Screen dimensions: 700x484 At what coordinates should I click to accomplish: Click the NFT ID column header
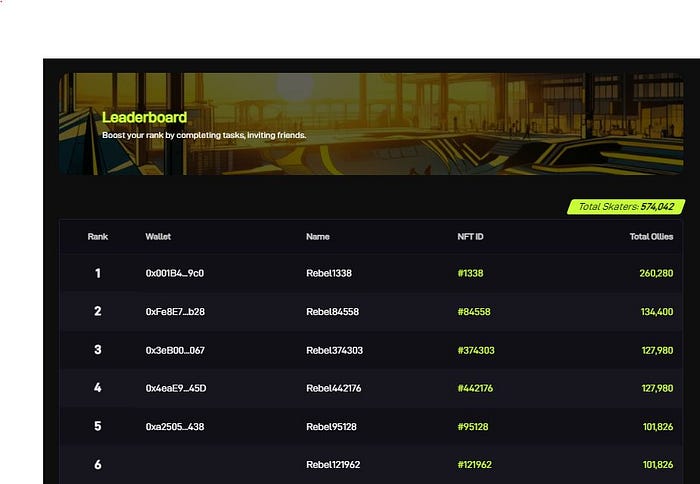point(470,237)
